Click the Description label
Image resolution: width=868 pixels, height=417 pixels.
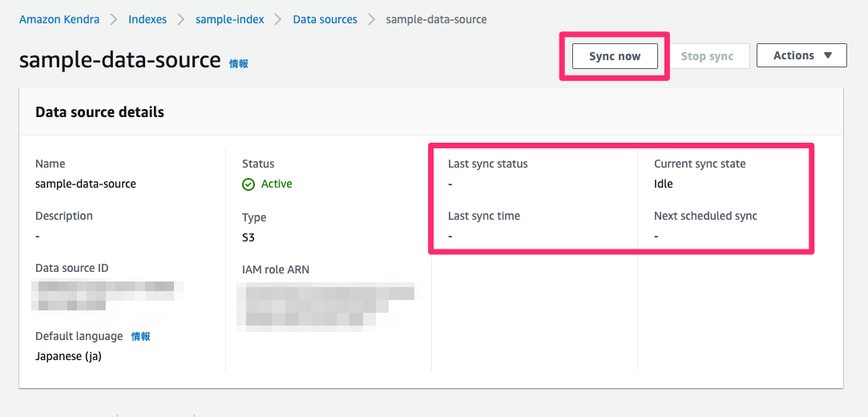click(x=64, y=216)
